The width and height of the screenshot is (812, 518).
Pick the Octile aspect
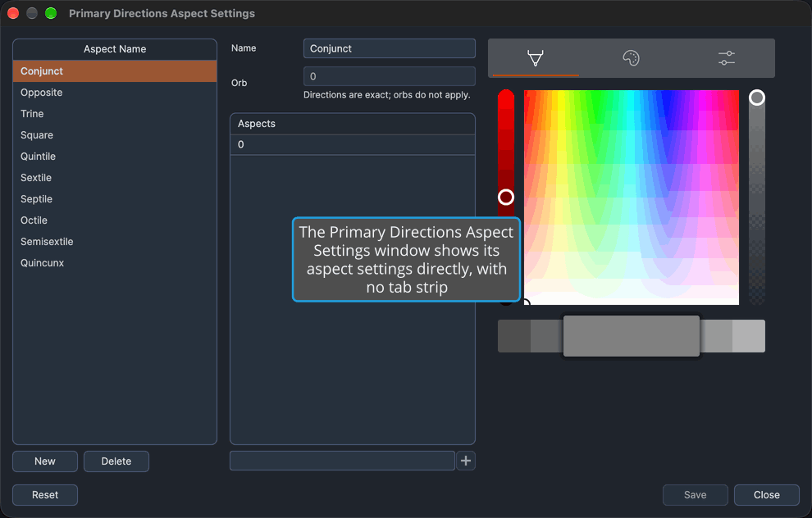point(115,220)
